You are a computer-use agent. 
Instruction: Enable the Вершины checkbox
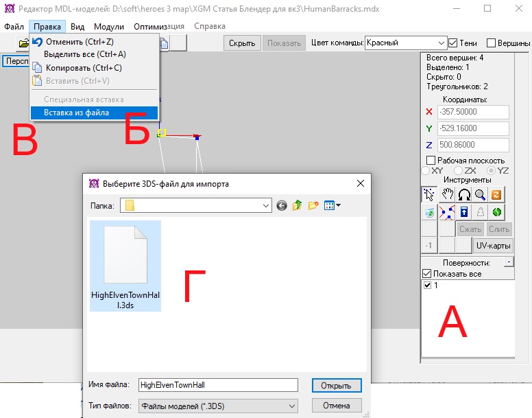491,43
